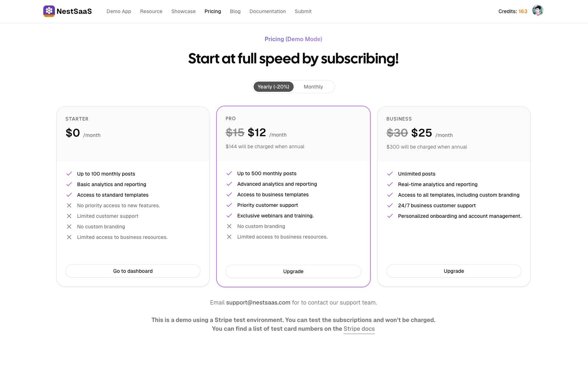Open the Demo App page
The height and width of the screenshot is (373, 588).
click(119, 11)
